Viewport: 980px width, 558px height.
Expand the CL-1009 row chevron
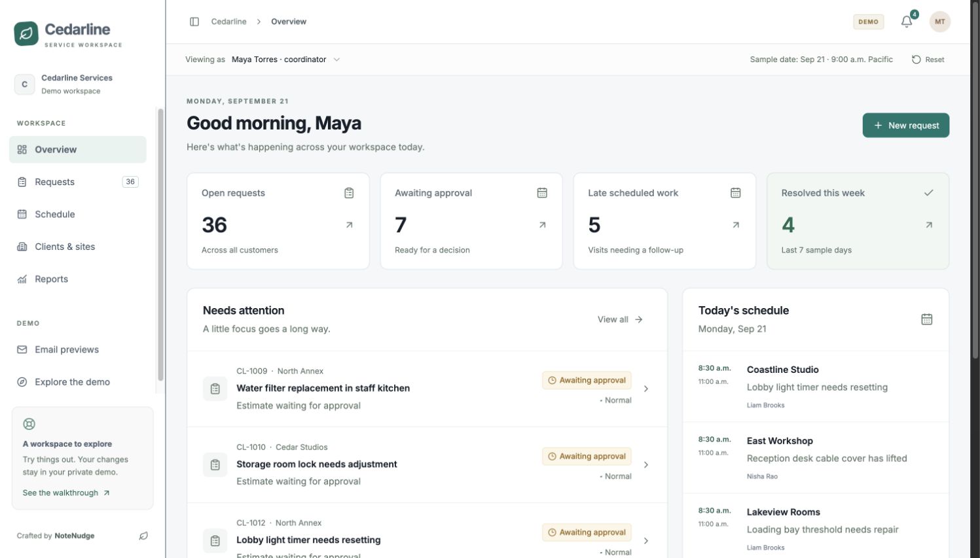click(646, 389)
